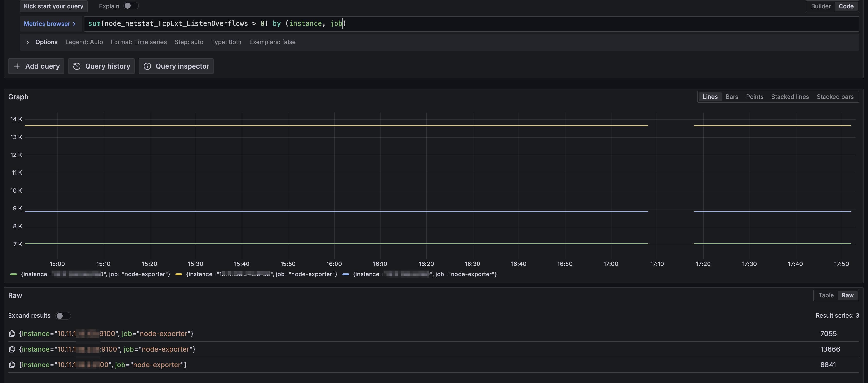Click the plus icon on Add query

tap(17, 66)
